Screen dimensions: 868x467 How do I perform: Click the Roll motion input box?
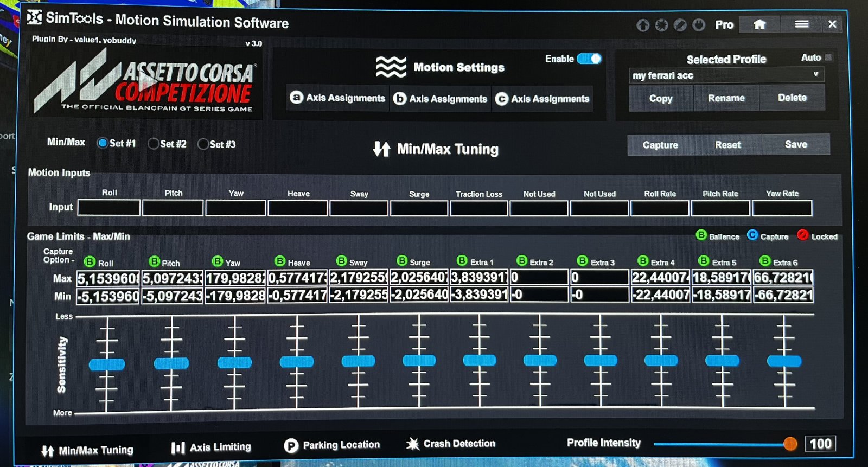[x=108, y=208]
